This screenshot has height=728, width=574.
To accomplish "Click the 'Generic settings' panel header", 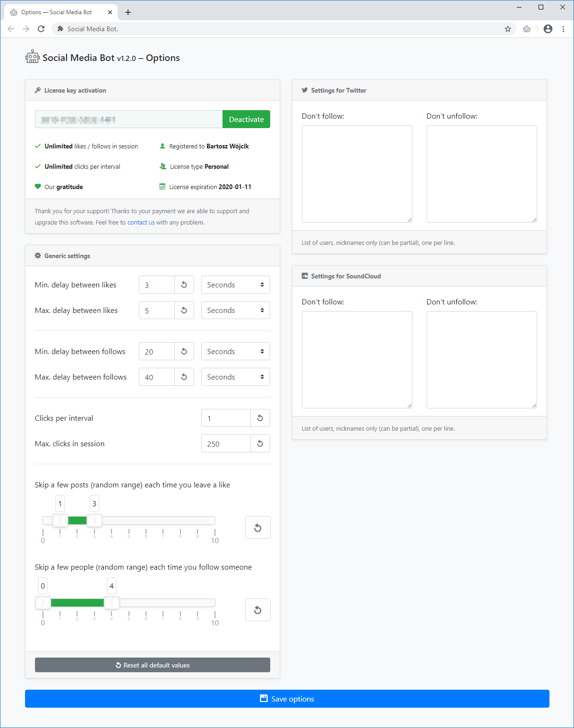I will point(153,256).
